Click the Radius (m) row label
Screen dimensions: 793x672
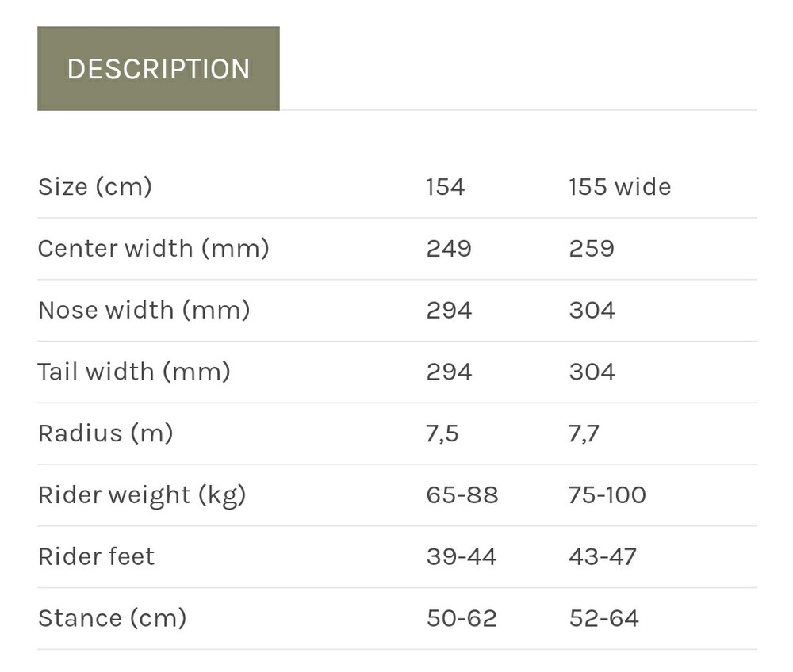pos(105,433)
